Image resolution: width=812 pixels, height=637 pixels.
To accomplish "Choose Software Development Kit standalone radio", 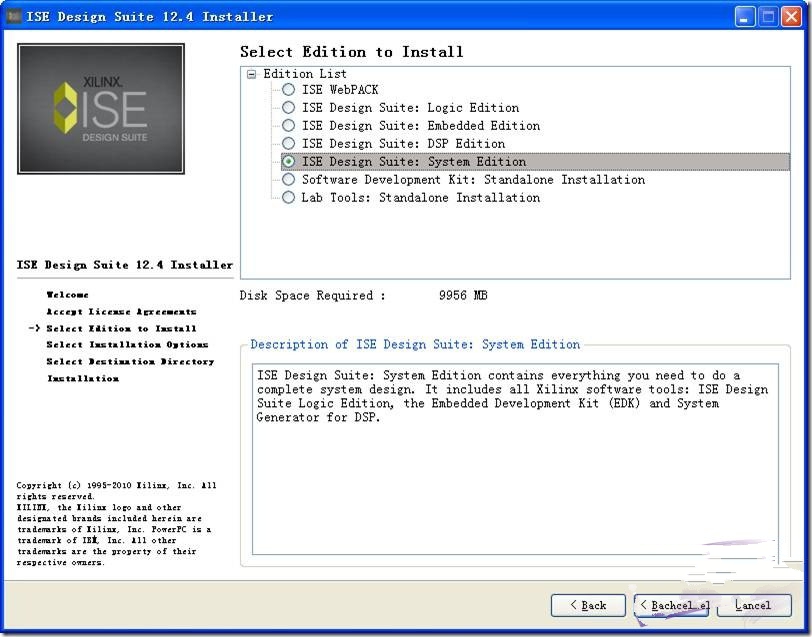I will (288, 179).
